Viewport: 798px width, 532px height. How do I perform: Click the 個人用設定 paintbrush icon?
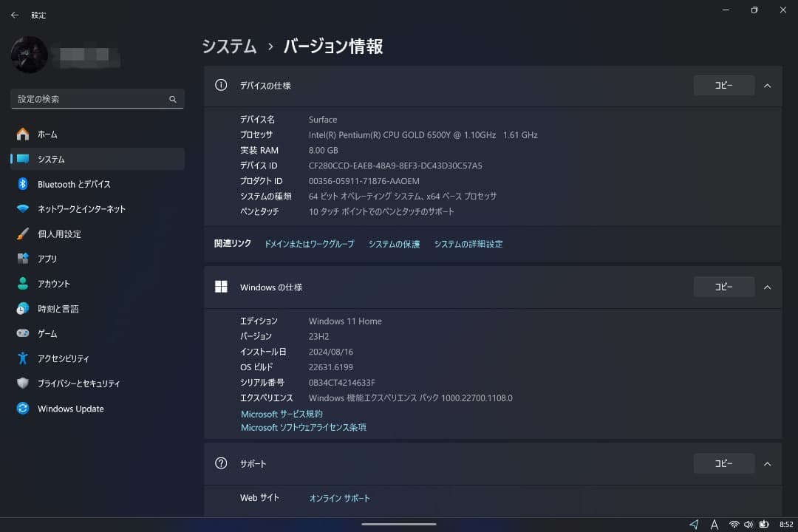(23, 234)
